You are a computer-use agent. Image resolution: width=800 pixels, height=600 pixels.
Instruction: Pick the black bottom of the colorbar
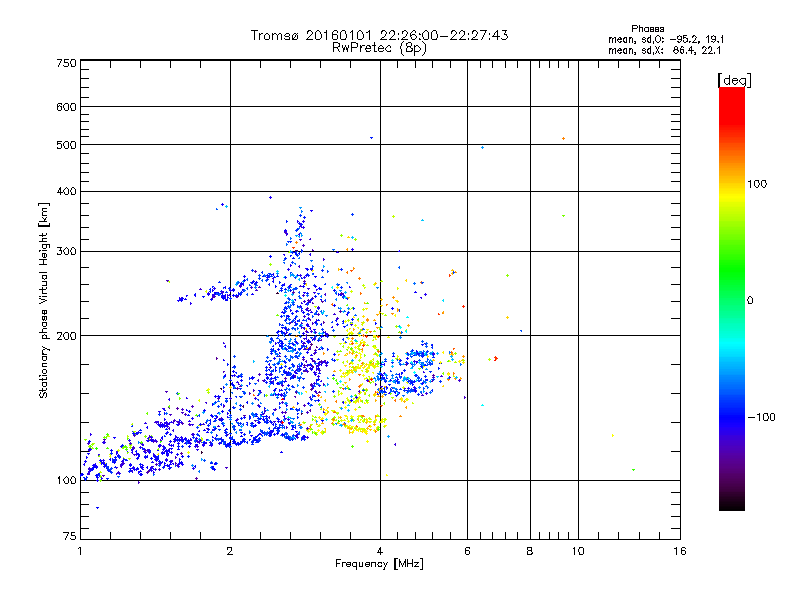732,504
